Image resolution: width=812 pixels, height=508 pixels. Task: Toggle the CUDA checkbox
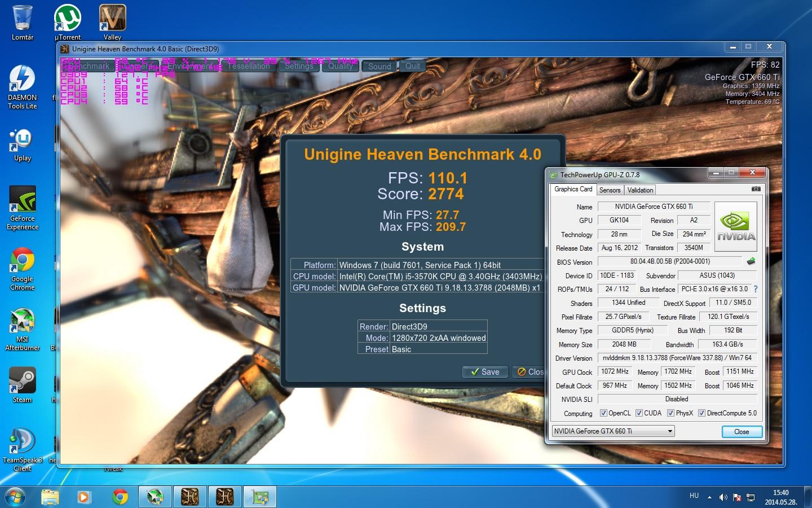[x=639, y=413]
